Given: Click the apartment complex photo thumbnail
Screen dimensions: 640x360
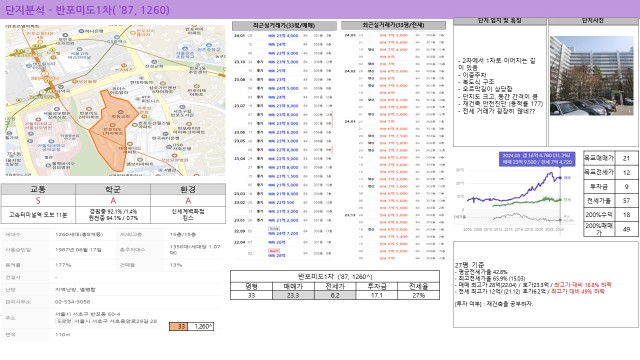Looking at the screenshot, I should (592, 76).
